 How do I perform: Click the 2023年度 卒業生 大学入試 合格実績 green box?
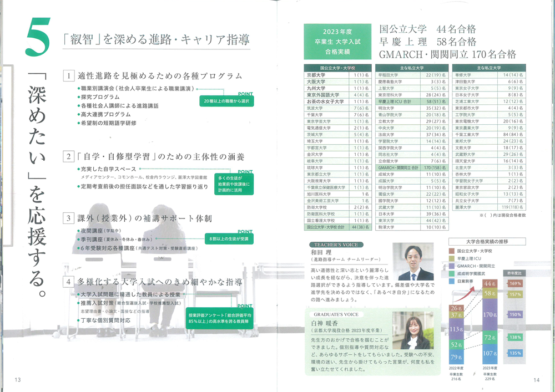click(337, 42)
